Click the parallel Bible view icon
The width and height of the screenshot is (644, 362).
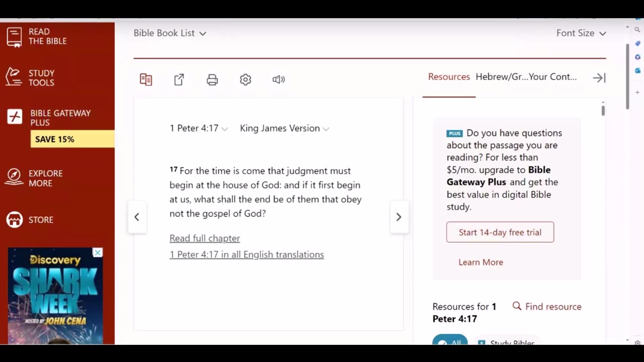click(x=146, y=79)
